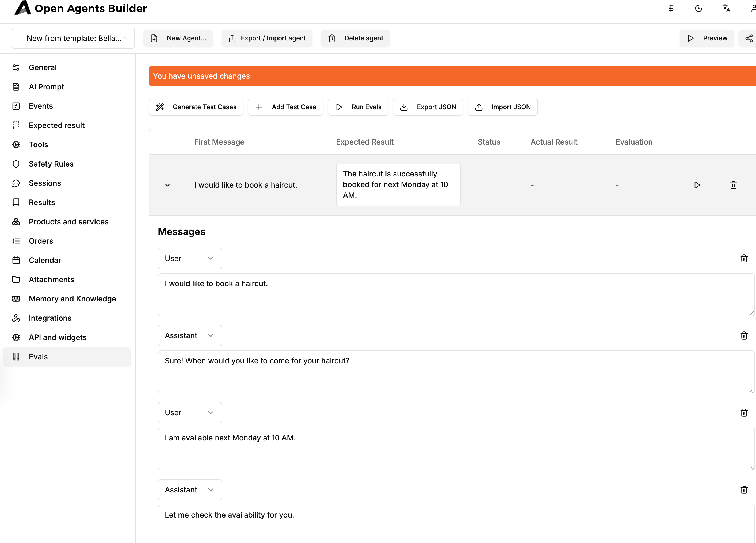
Task: Click the Products and services boxes icon
Action: tap(16, 222)
